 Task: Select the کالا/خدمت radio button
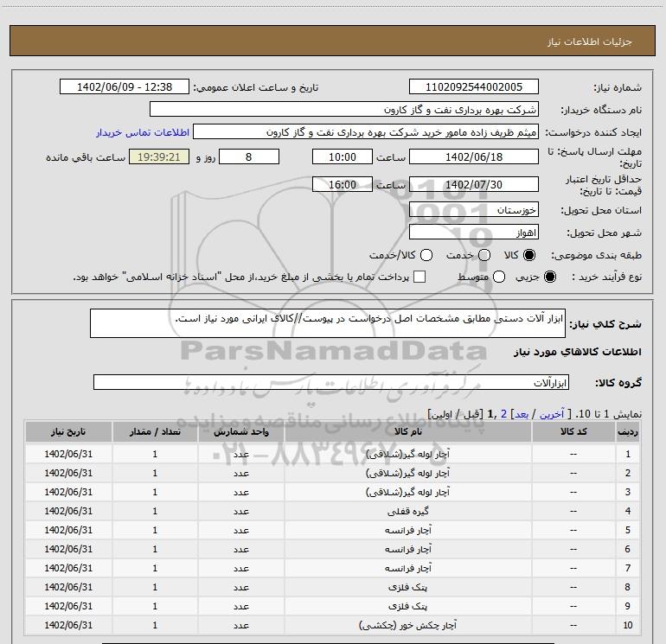(426, 255)
